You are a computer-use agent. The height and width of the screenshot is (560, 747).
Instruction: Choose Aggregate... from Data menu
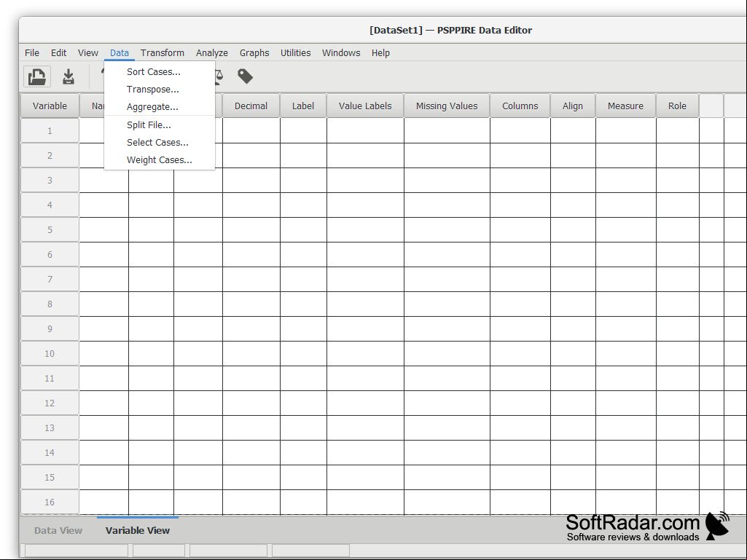click(160, 107)
